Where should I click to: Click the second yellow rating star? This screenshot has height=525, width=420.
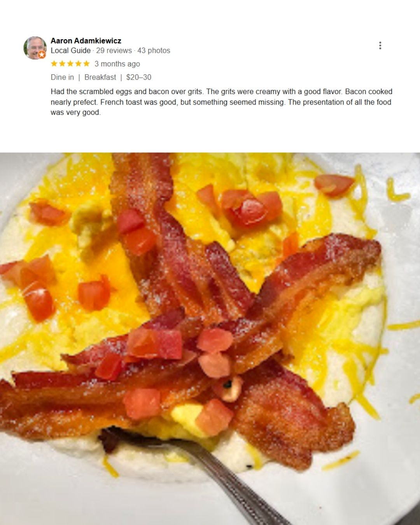coord(62,63)
